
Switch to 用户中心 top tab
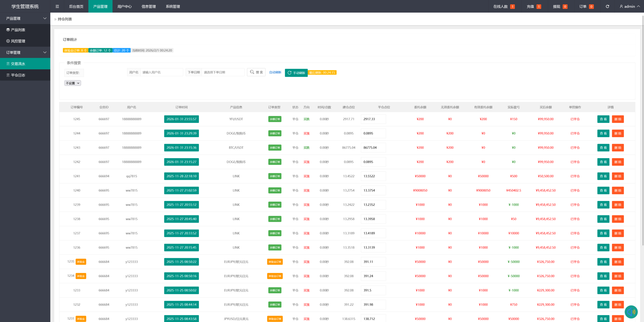(x=125, y=7)
